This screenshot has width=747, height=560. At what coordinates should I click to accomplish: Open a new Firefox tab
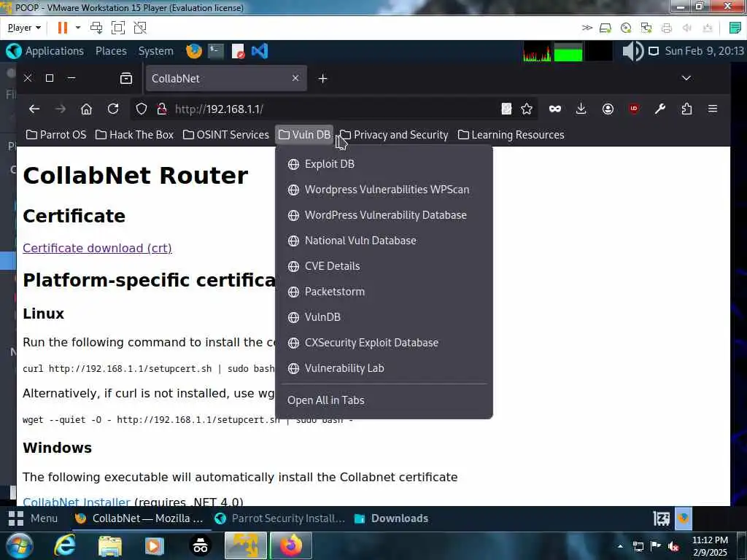pyautogui.click(x=322, y=78)
